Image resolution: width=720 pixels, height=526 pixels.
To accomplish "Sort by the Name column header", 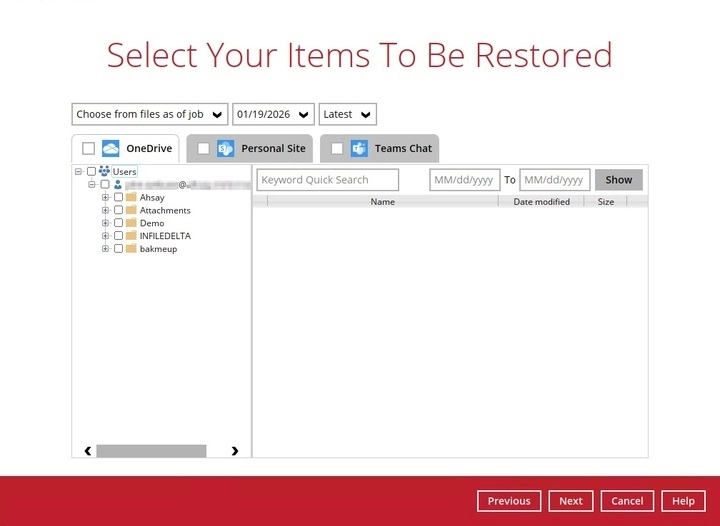I will (x=382, y=201).
